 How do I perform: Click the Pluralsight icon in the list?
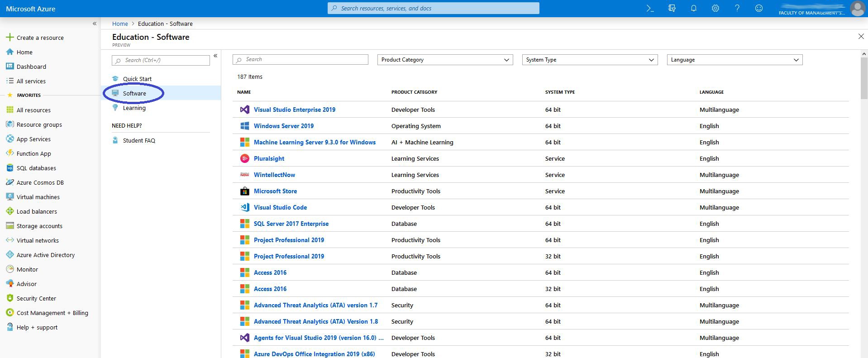[x=244, y=158]
